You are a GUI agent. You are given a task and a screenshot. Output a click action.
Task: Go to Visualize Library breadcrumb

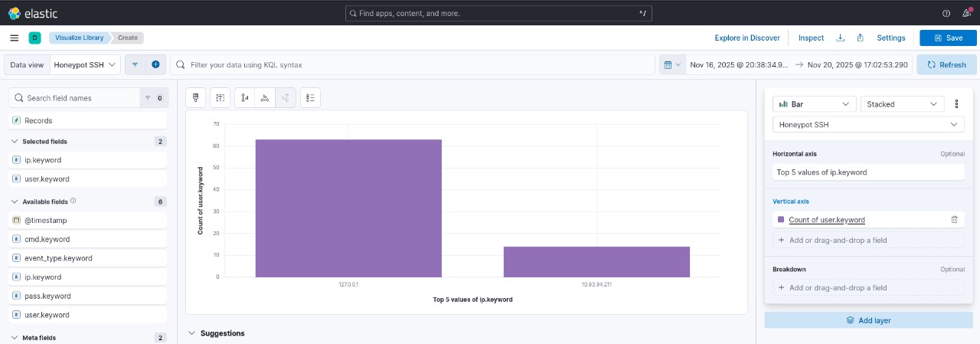[x=80, y=38]
